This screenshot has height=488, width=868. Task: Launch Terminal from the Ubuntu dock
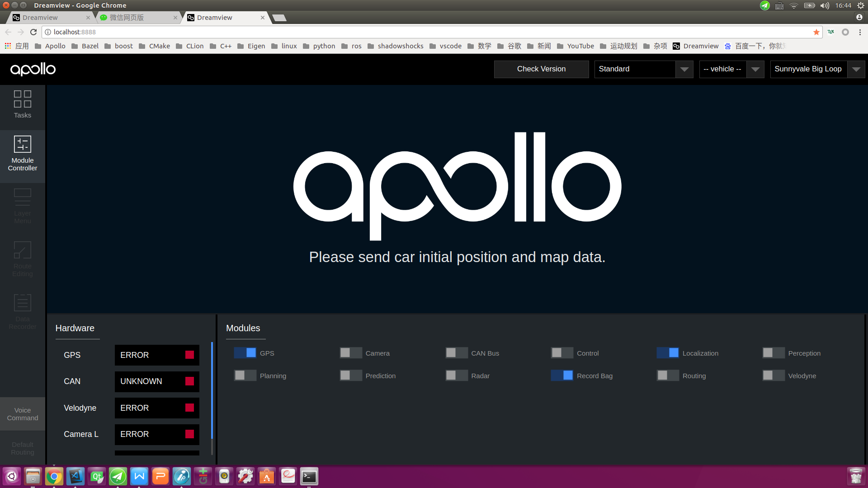[309, 476]
